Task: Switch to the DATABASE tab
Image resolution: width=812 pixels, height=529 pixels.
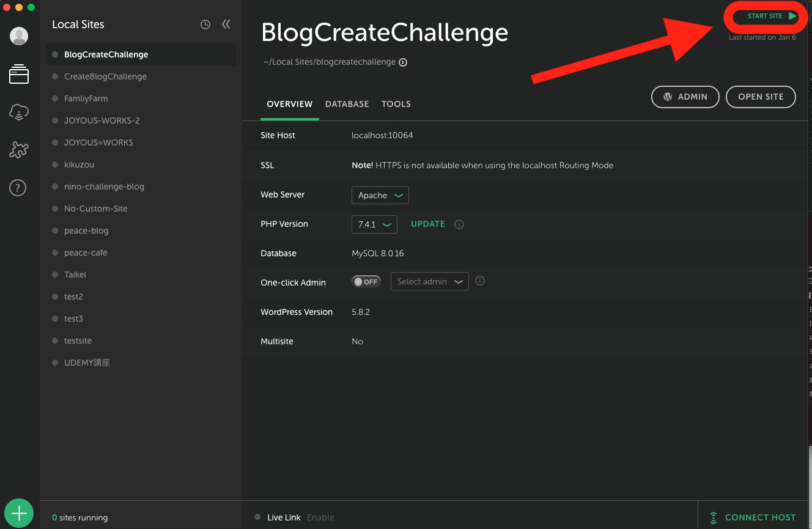Action: pyautogui.click(x=347, y=104)
